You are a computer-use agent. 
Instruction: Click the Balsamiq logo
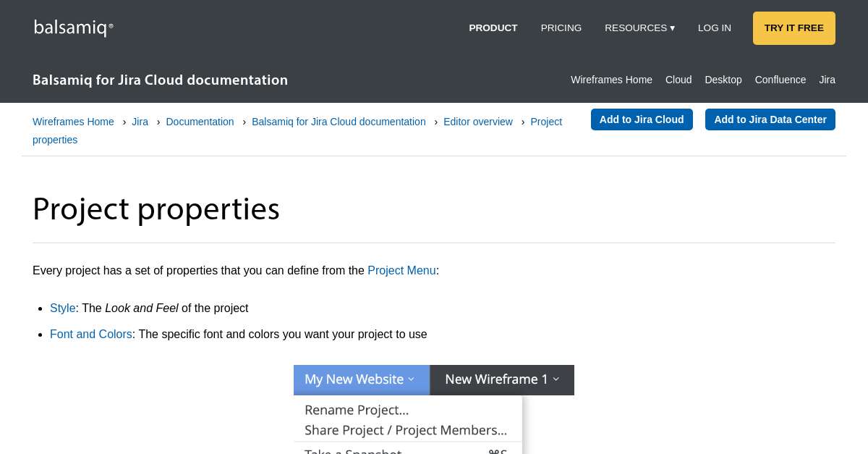click(72, 27)
